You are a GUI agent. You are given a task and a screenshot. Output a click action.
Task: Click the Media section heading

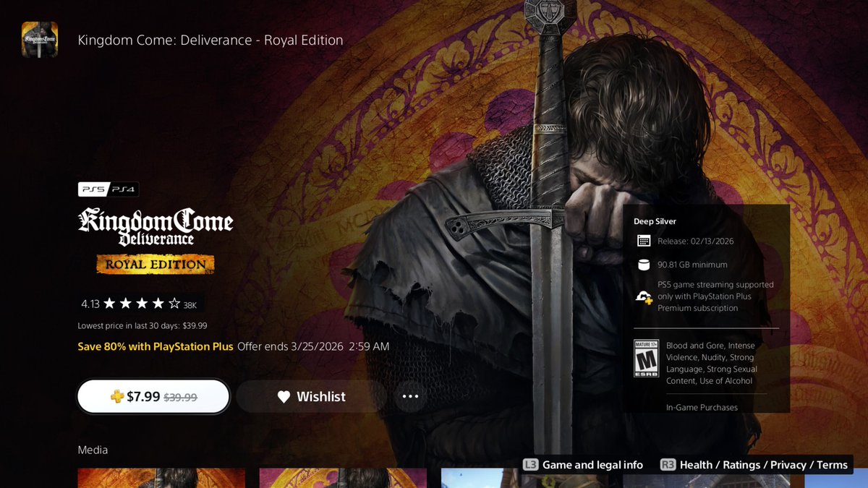[x=93, y=450]
